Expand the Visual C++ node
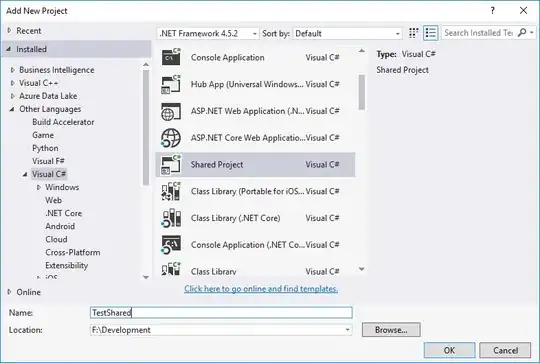The height and width of the screenshot is (363, 540). coord(13,83)
